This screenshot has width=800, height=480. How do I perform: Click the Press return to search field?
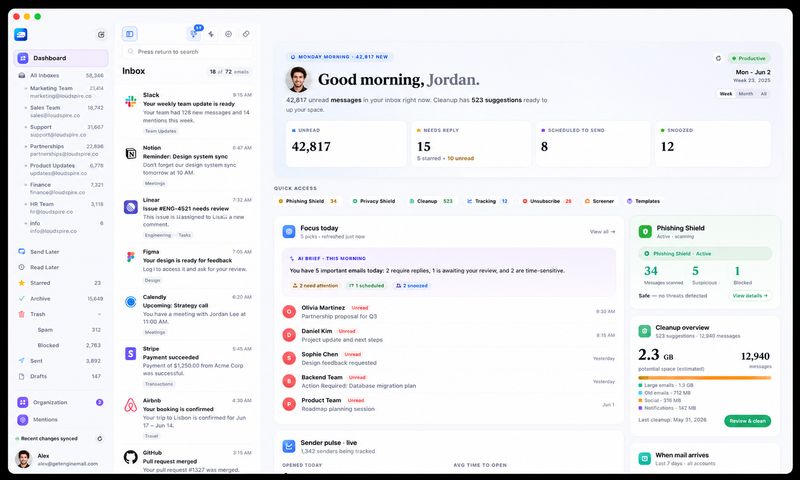[187, 52]
